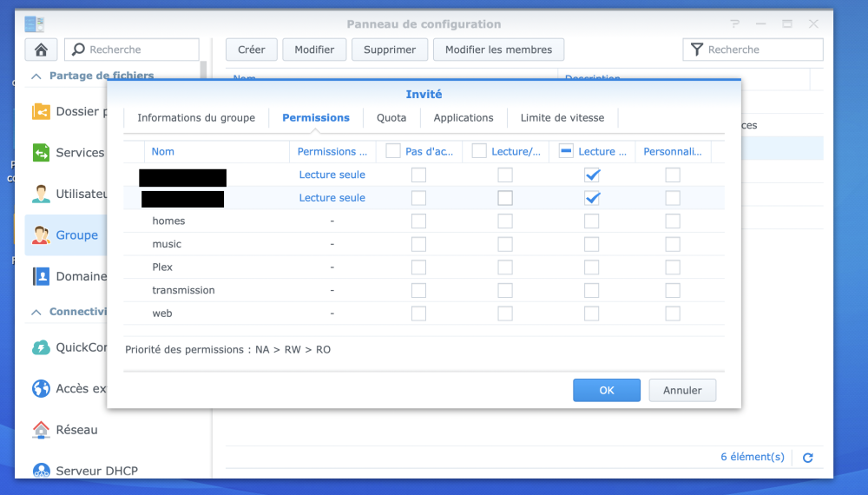Image resolution: width=868 pixels, height=495 pixels.
Task: Select the homes folder row
Action: [x=424, y=221]
